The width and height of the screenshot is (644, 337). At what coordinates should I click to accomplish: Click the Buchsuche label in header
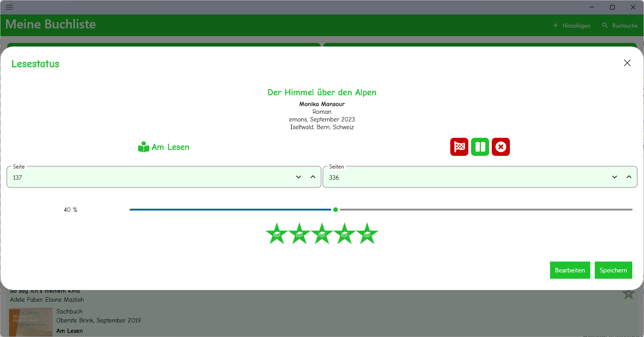point(625,26)
